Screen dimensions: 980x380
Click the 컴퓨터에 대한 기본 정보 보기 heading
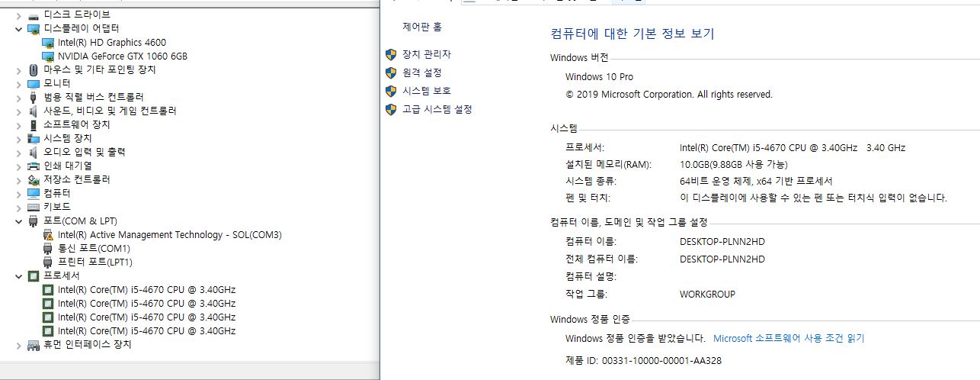[633, 34]
